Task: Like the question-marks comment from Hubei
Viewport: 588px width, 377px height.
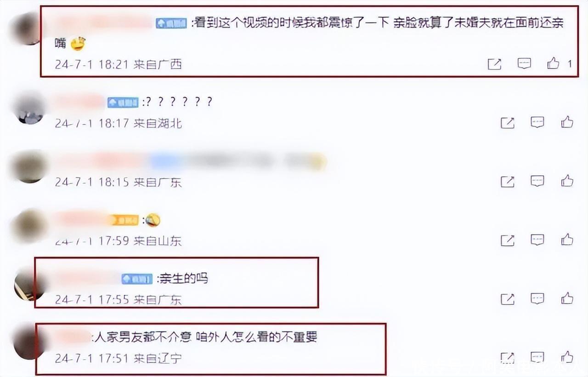Action: tap(567, 122)
